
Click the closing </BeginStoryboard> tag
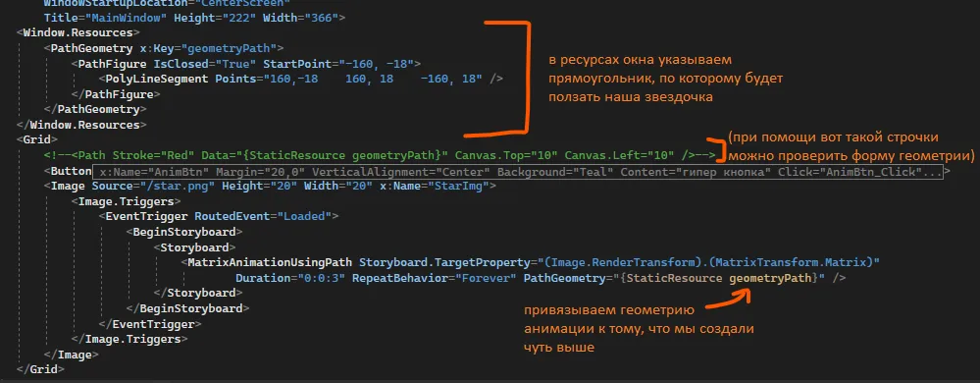point(188,308)
